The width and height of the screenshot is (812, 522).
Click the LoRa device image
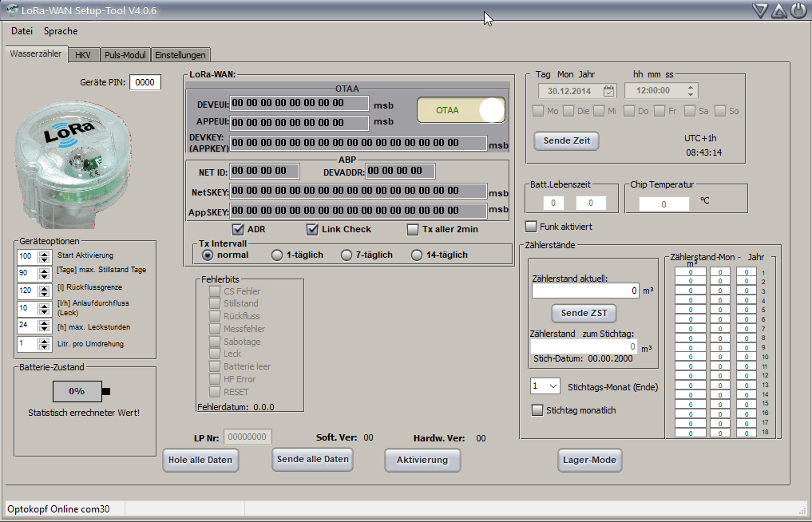(73, 164)
